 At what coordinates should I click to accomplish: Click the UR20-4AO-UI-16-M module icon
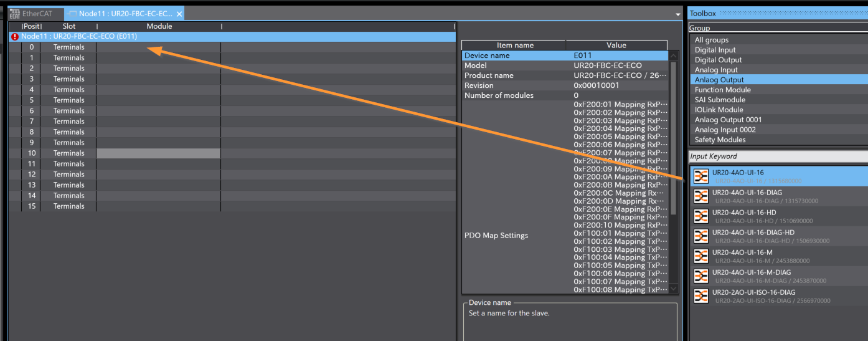(701, 256)
